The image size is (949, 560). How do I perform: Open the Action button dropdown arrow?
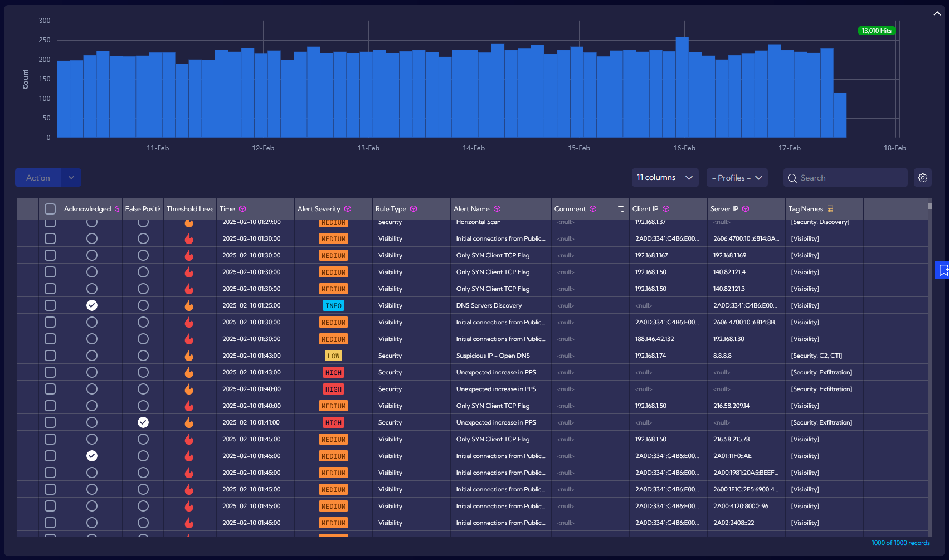click(x=71, y=178)
